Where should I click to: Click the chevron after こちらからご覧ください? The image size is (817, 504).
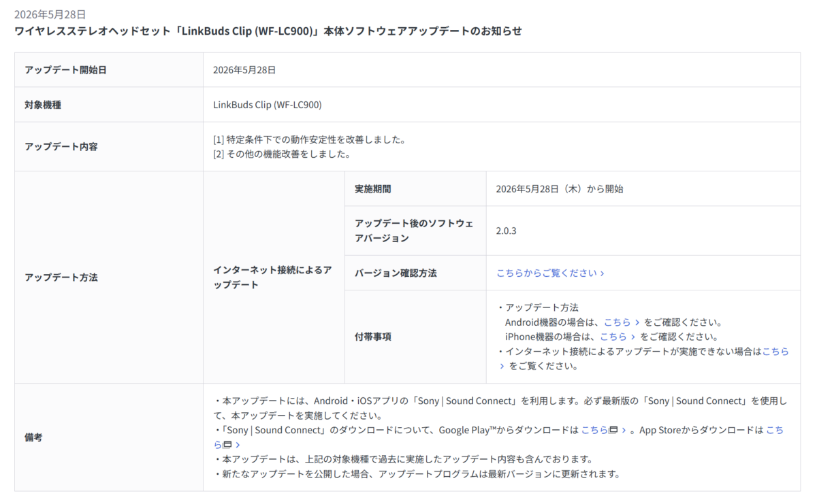[602, 273]
